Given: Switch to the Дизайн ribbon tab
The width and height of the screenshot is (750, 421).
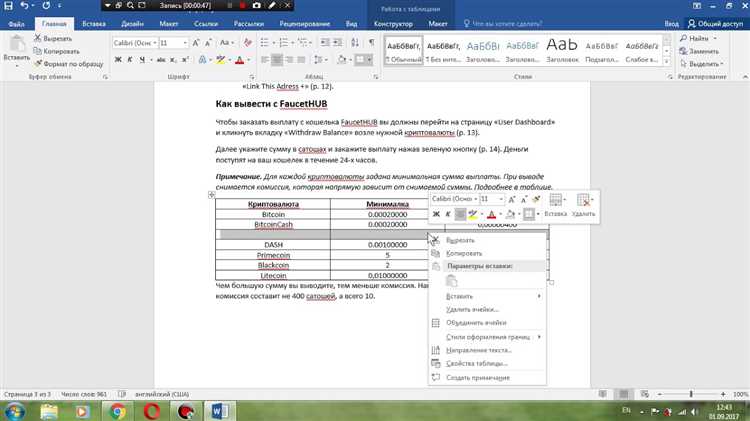Looking at the screenshot, I should [132, 23].
